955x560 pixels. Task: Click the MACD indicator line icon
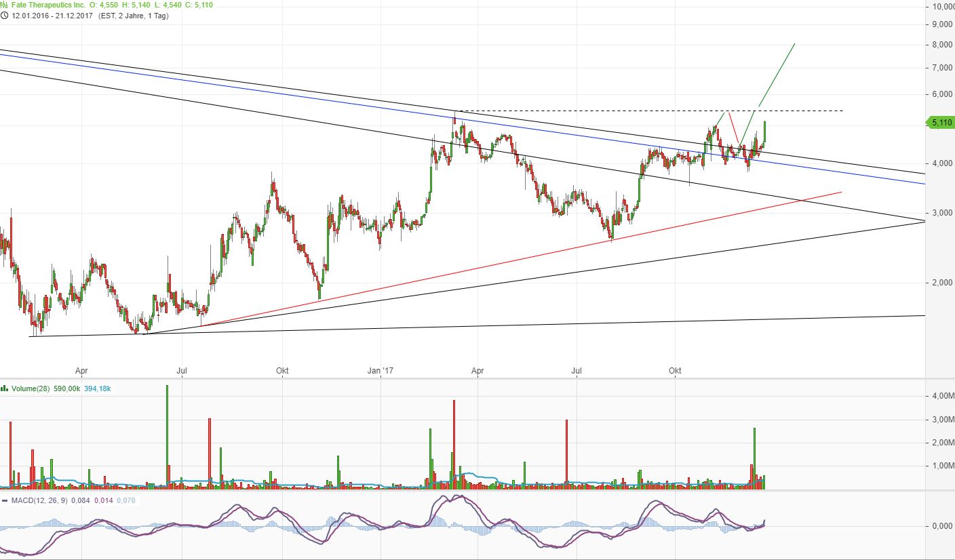point(5,501)
